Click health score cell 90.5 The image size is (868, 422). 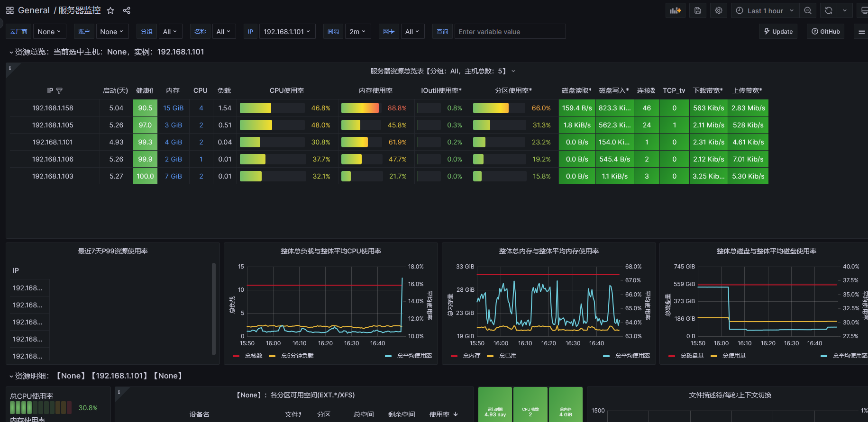145,108
